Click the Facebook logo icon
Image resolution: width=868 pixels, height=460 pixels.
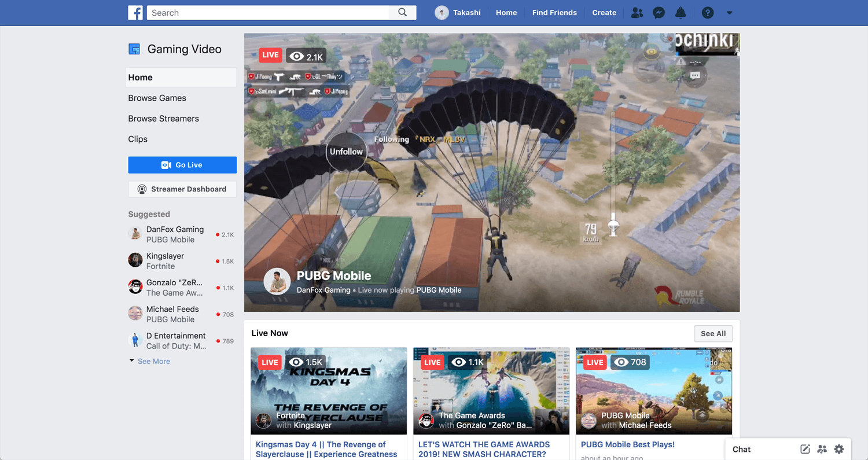click(x=135, y=13)
